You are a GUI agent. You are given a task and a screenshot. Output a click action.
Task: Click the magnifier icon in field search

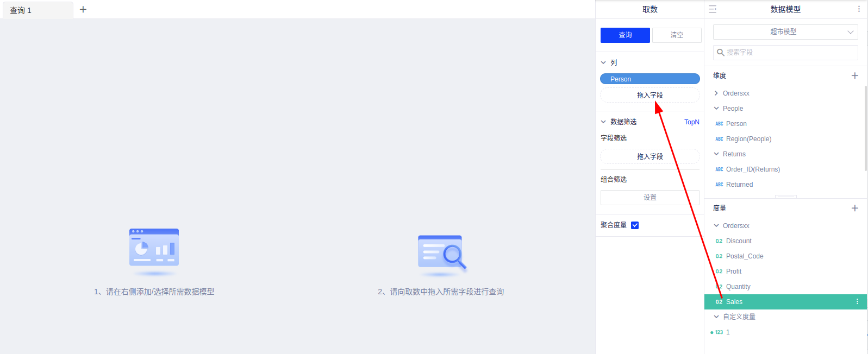coord(720,53)
